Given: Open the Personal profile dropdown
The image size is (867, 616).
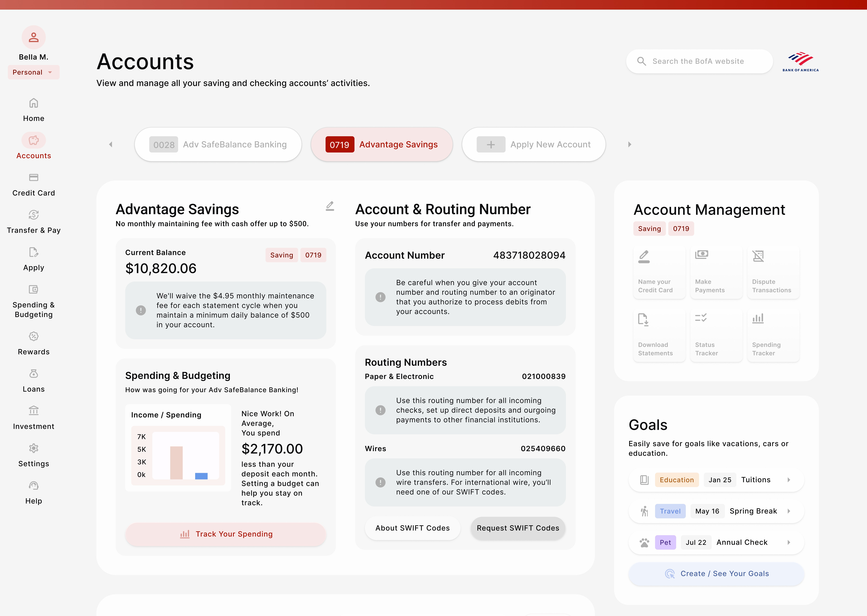Looking at the screenshot, I should point(33,72).
